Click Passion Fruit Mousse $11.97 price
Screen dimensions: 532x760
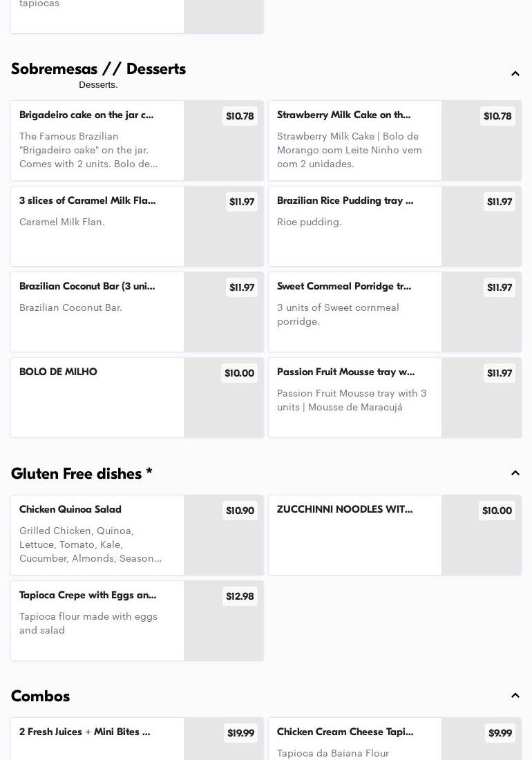click(500, 373)
